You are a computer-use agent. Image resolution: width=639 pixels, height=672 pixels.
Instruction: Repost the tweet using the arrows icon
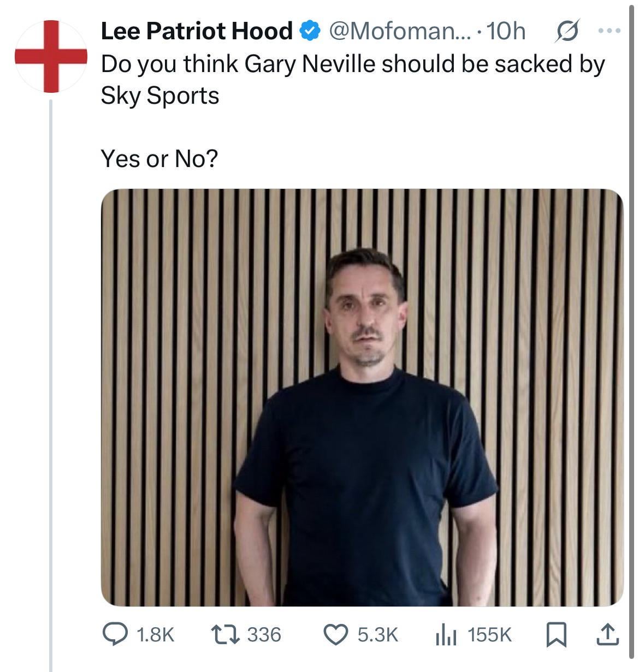(x=225, y=634)
